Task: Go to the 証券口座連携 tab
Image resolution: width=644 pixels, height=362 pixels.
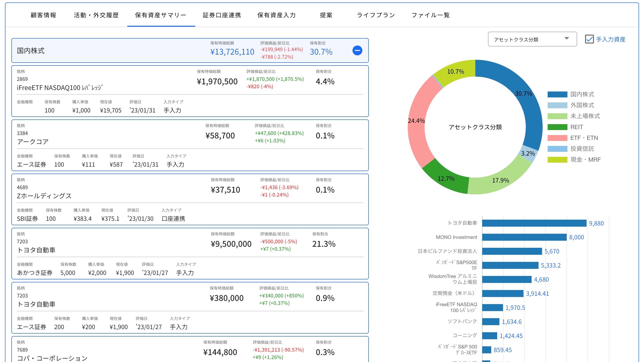Action: click(222, 15)
